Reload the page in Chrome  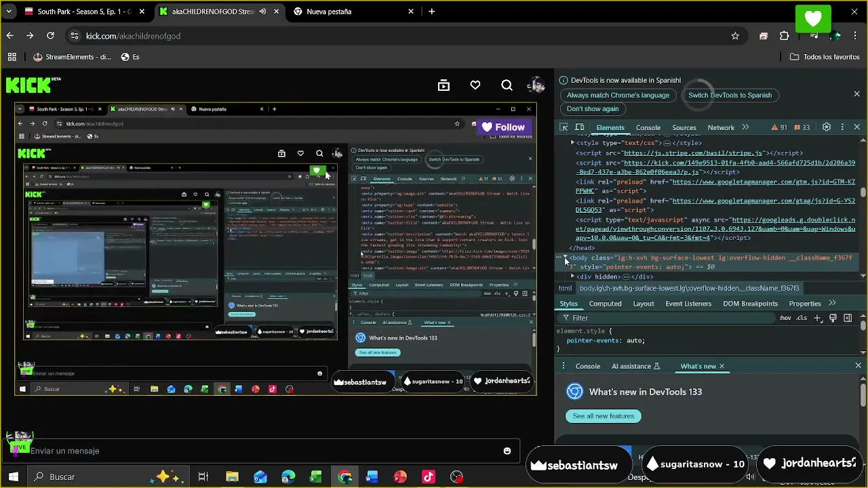tap(50, 36)
